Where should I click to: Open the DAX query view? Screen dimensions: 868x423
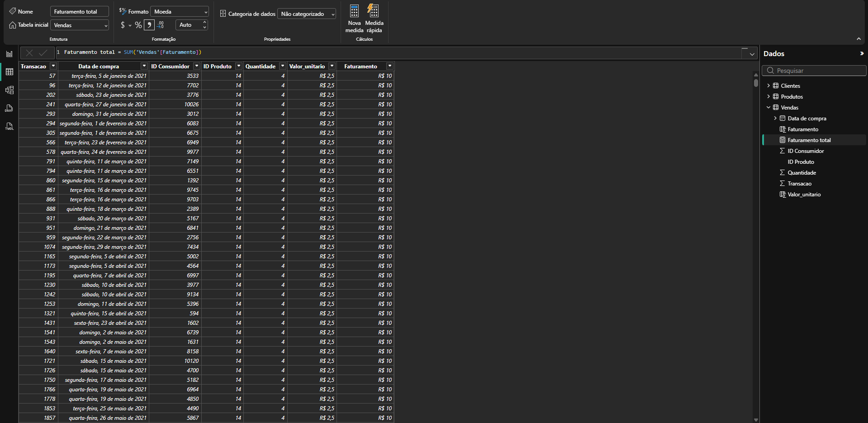9,108
